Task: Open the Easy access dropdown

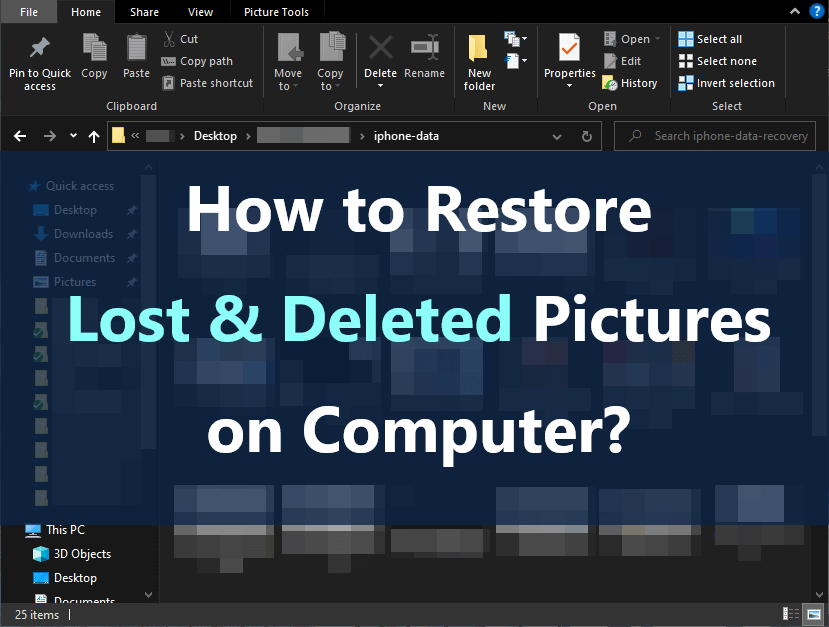Action: pos(515,61)
